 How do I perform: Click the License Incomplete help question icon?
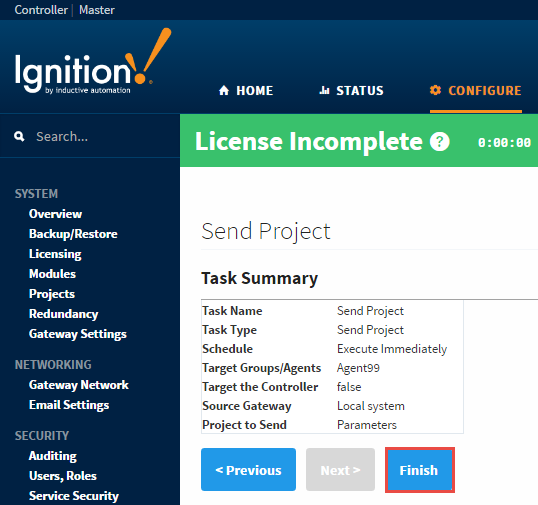point(440,141)
